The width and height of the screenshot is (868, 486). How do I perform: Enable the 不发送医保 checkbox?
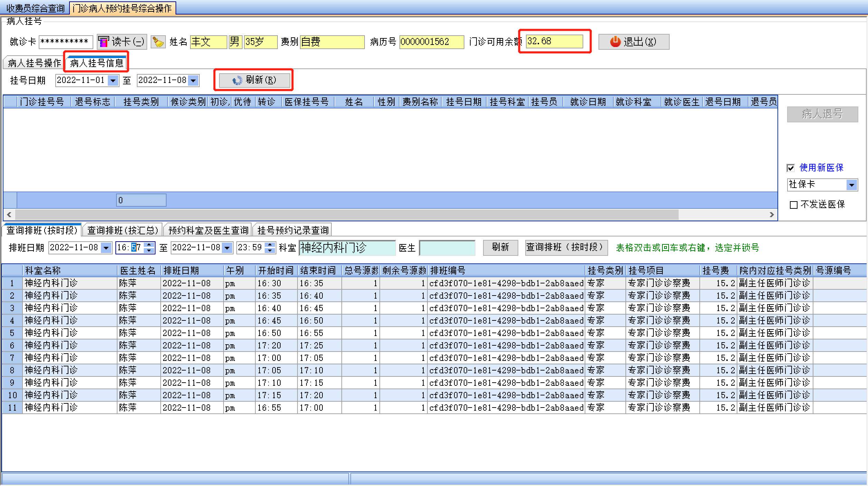click(x=794, y=205)
